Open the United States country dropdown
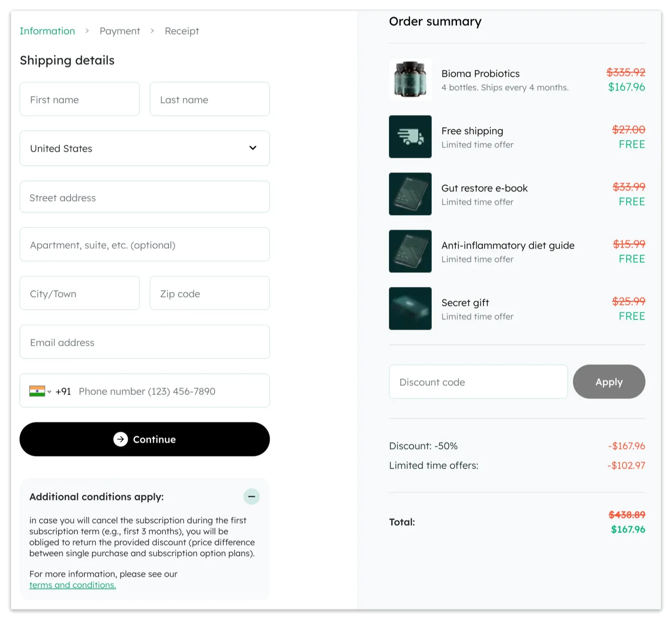Screen dimensions: 672x618 (144, 148)
